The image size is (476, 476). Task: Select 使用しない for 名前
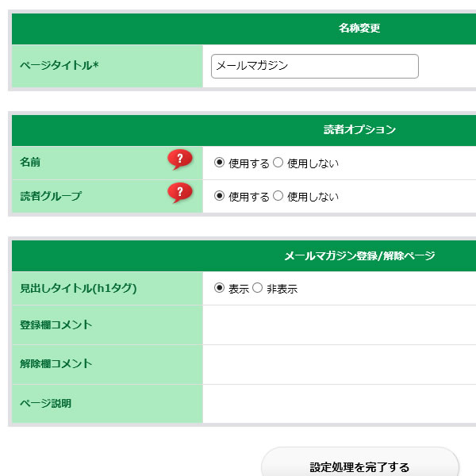(278, 163)
